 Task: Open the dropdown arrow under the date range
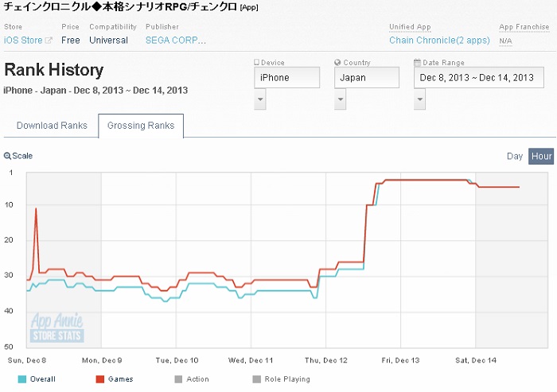419,99
